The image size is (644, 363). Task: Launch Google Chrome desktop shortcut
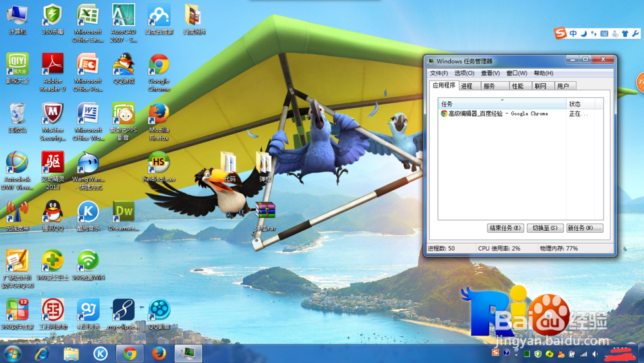click(159, 72)
